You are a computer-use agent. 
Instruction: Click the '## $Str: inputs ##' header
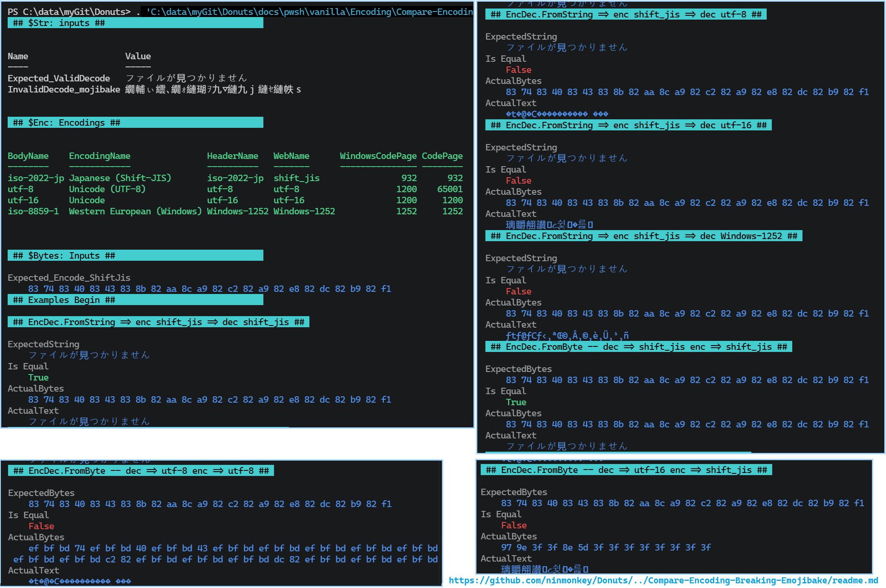pos(136,23)
